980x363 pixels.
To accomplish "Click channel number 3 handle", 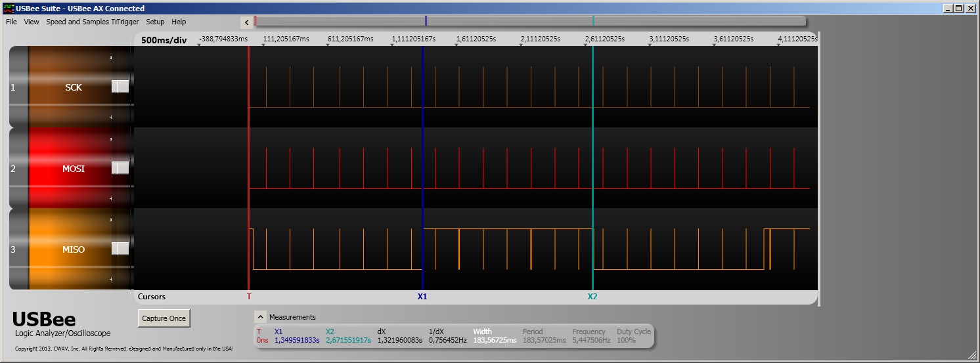I will (x=18, y=249).
